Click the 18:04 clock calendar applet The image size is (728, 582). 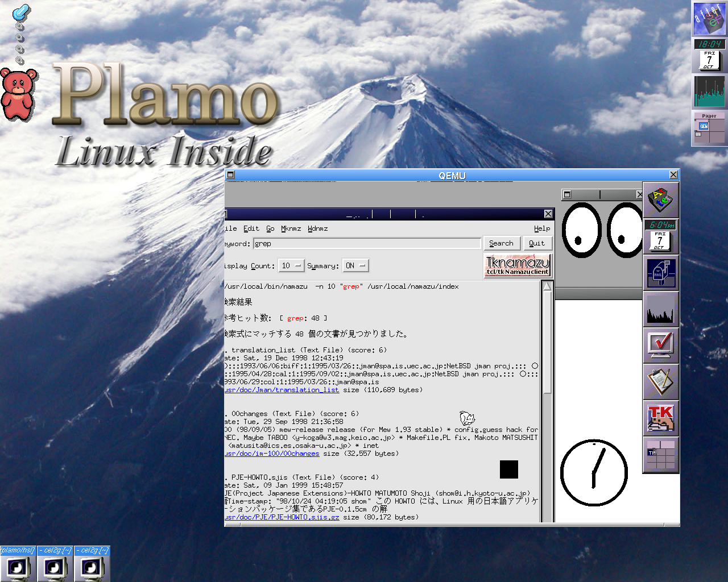[x=709, y=56]
